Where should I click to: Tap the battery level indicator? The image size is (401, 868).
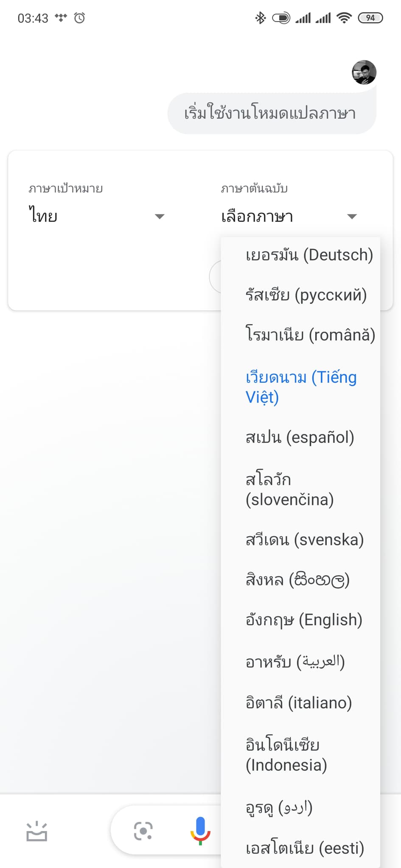[x=370, y=18]
